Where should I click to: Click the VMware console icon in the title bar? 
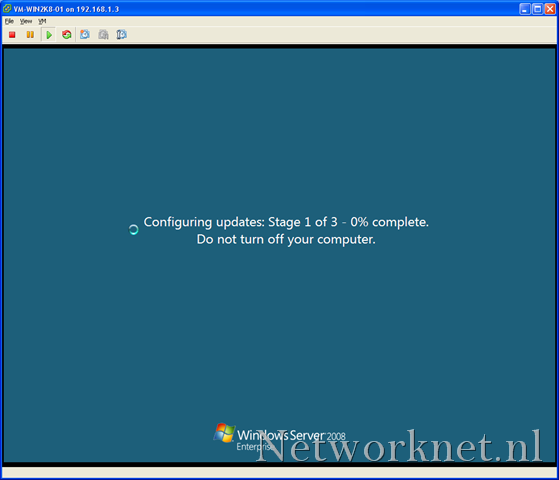pyautogui.click(x=7, y=8)
